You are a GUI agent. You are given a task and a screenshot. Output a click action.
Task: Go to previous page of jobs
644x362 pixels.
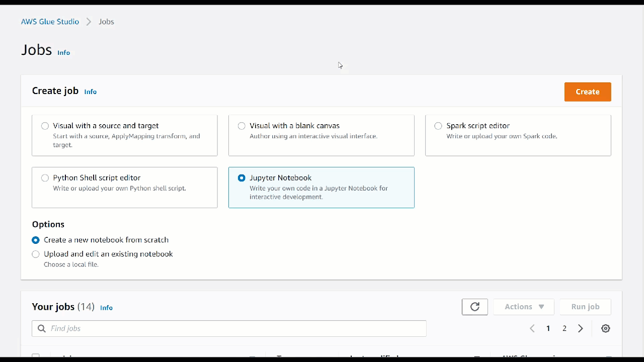[x=532, y=328]
